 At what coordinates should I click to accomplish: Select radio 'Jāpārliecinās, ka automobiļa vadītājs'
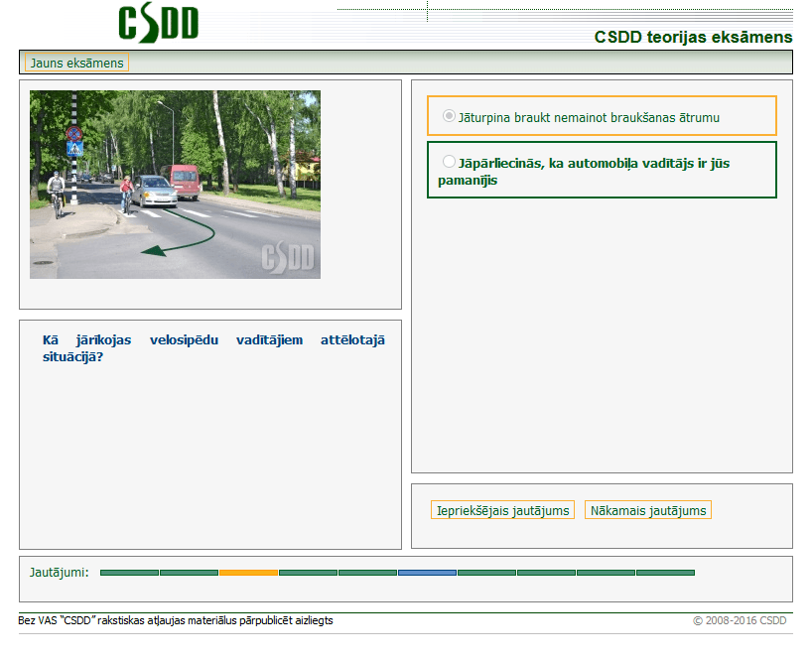coord(449,162)
